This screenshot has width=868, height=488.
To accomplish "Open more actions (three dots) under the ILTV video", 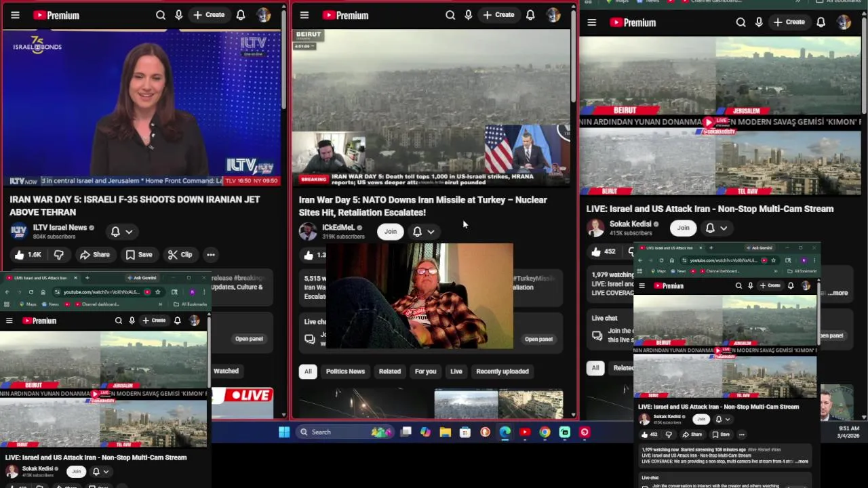I will pos(211,255).
